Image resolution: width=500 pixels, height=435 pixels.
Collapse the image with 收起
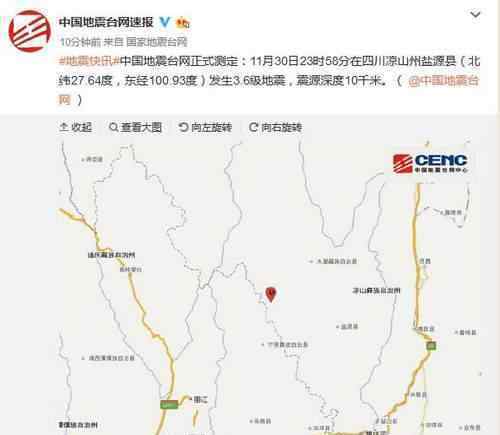coord(76,127)
